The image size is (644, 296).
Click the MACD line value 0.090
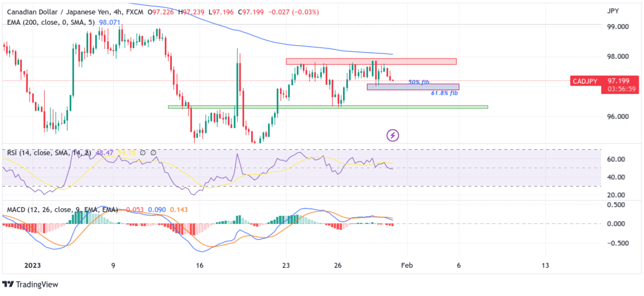(157, 210)
